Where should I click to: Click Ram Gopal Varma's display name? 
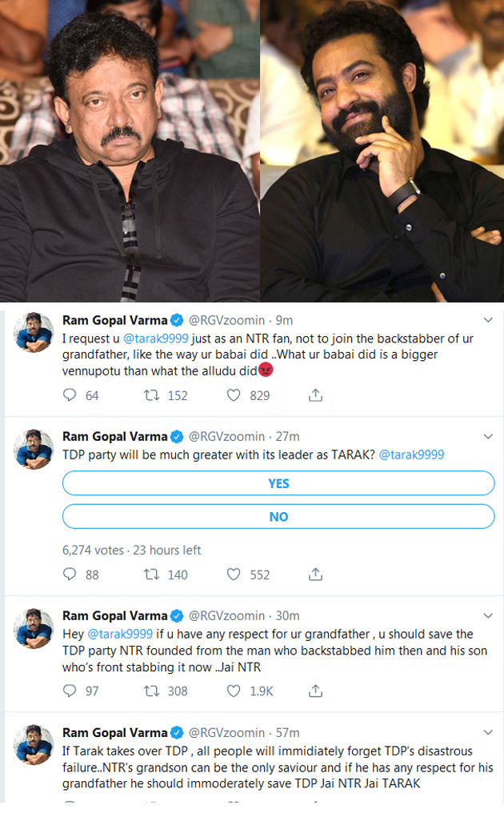115,319
